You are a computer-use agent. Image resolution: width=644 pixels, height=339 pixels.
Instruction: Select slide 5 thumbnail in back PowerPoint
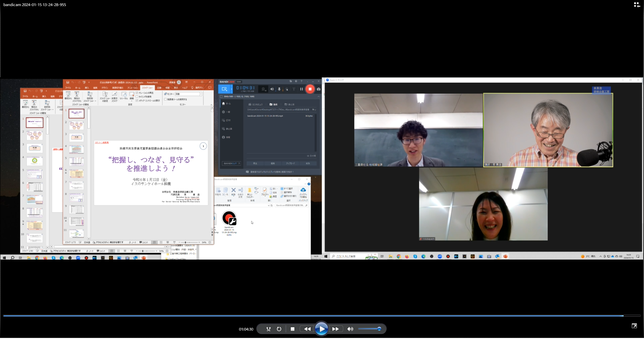tap(35, 174)
